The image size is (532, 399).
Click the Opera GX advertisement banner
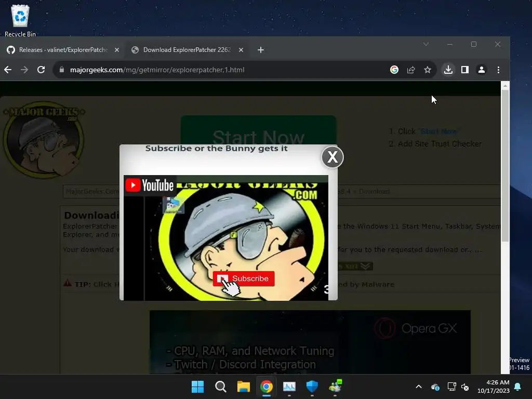310,342
